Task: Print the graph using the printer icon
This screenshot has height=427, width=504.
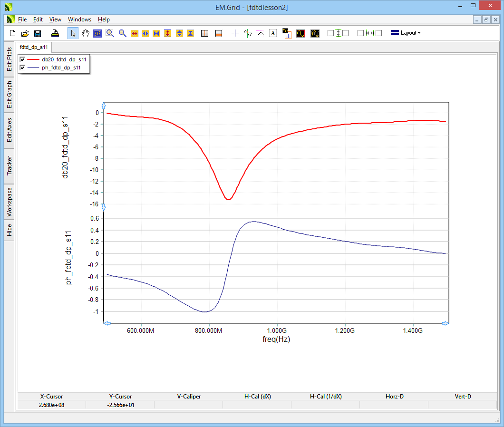Action: [55, 33]
